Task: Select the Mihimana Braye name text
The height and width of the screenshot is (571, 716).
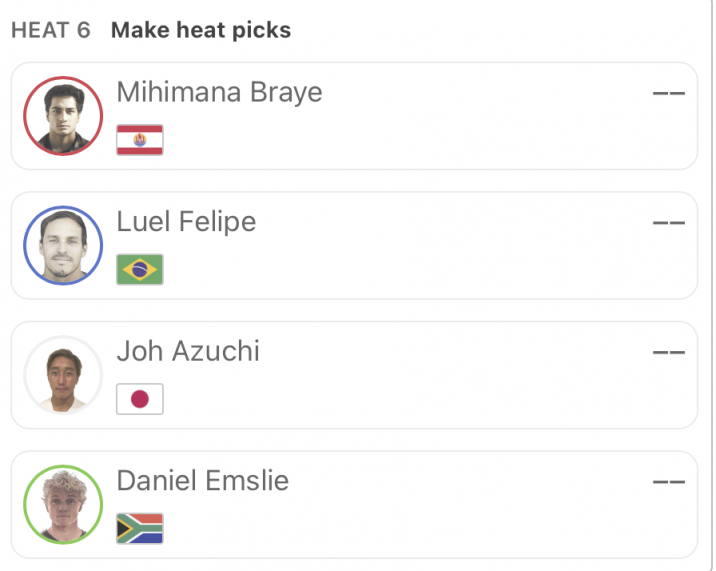Action: pos(220,92)
